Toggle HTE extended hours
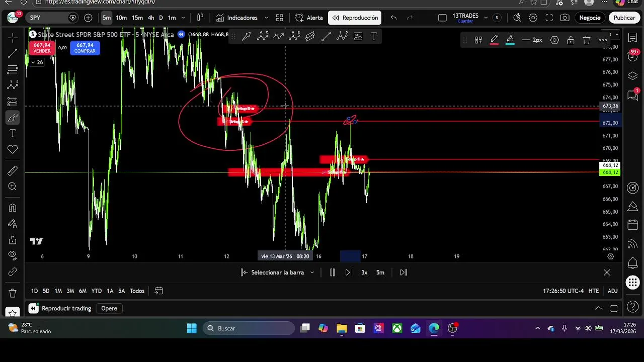Image resolution: width=644 pixels, height=362 pixels. coord(594,291)
